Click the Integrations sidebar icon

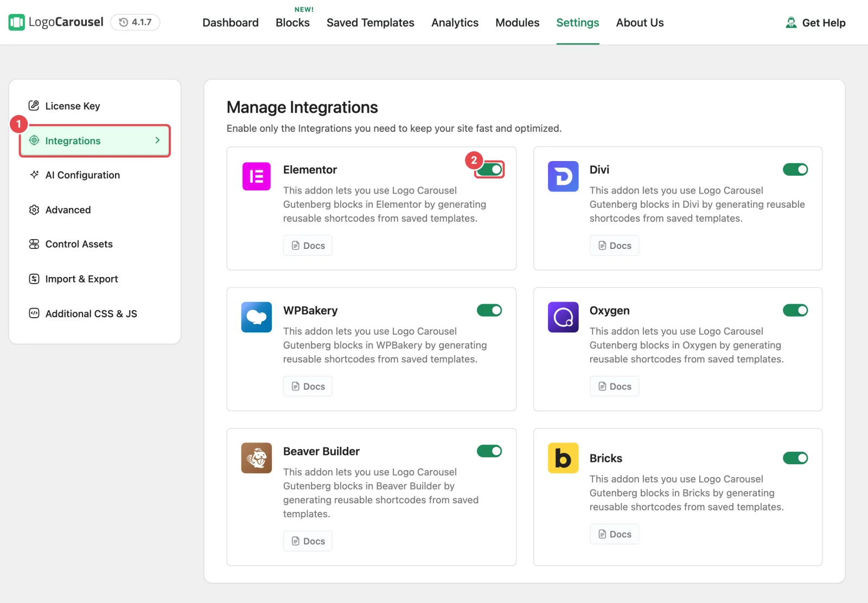point(34,140)
